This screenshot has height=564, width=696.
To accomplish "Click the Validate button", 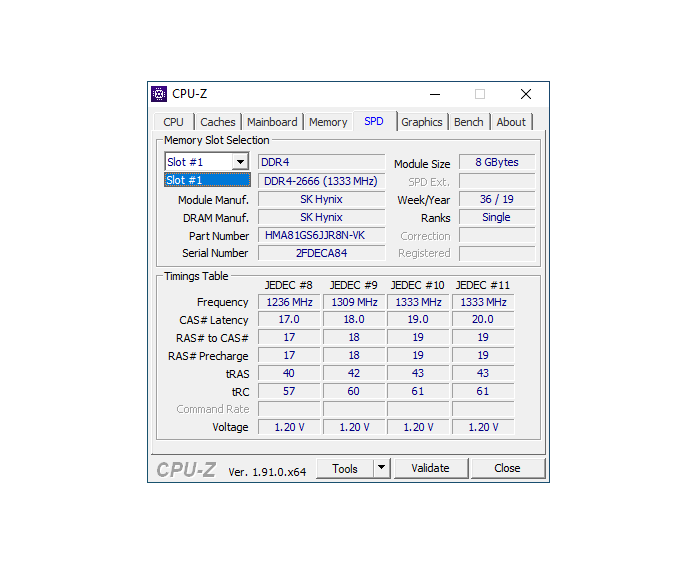I will coord(431,469).
